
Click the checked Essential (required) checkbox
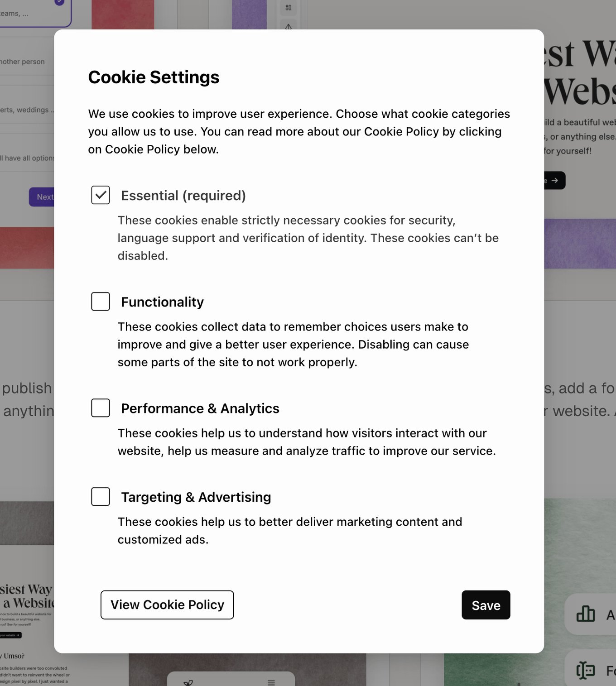101,195
